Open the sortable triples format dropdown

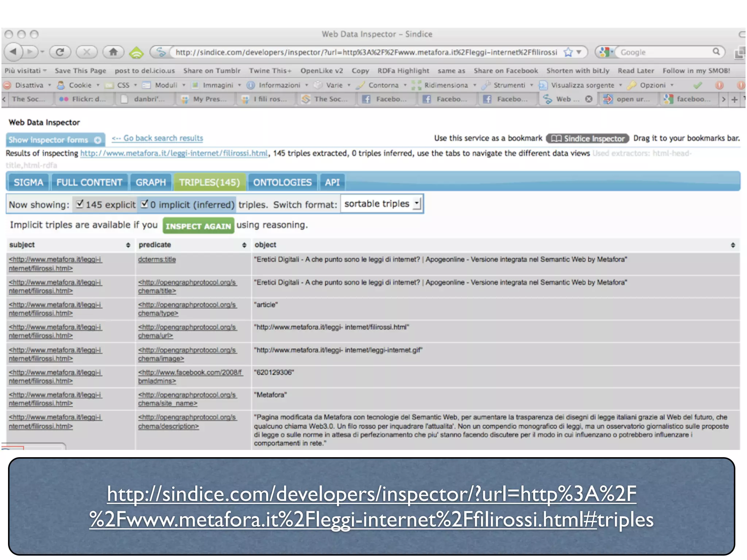pos(382,204)
